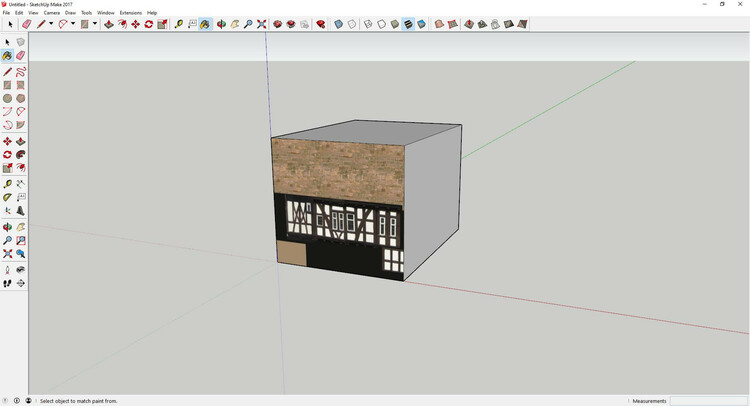Click Zoom Extents in the top toolbar

[x=261, y=24]
